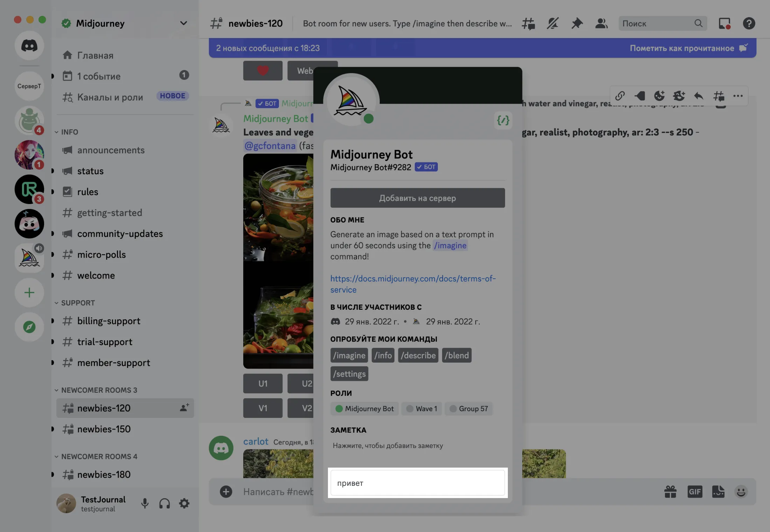Click the message input containing привет
The height and width of the screenshot is (532, 770).
point(418,483)
